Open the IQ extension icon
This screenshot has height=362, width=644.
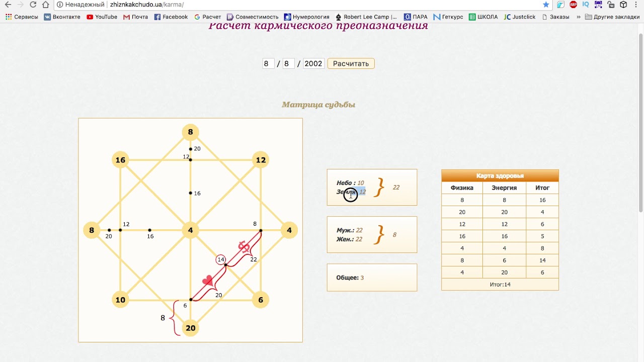[x=586, y=5]
